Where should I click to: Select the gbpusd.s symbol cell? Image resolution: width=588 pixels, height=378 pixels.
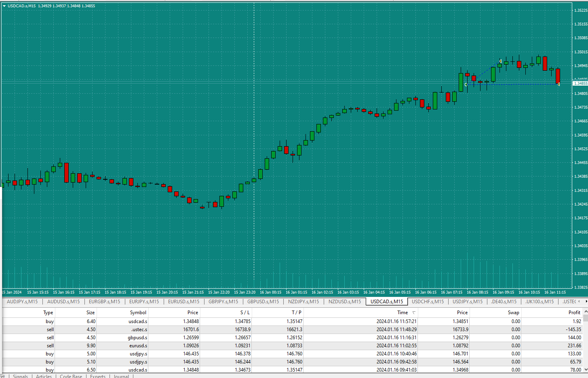[x=137, y=338]
